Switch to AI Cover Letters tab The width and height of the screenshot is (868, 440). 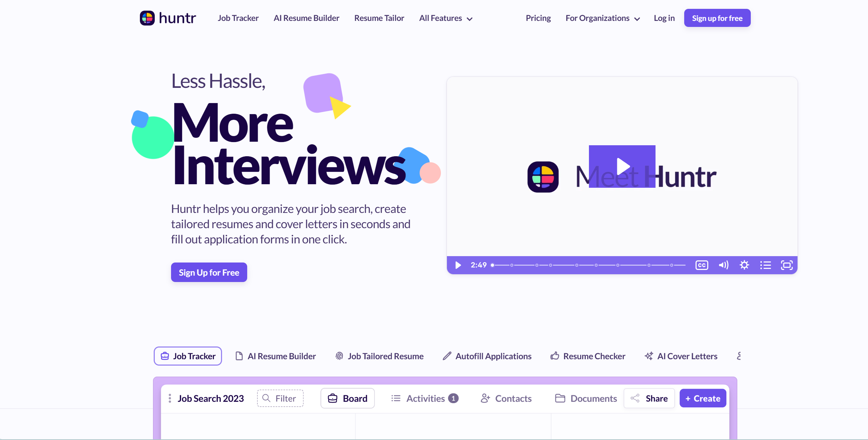point(681,356)
